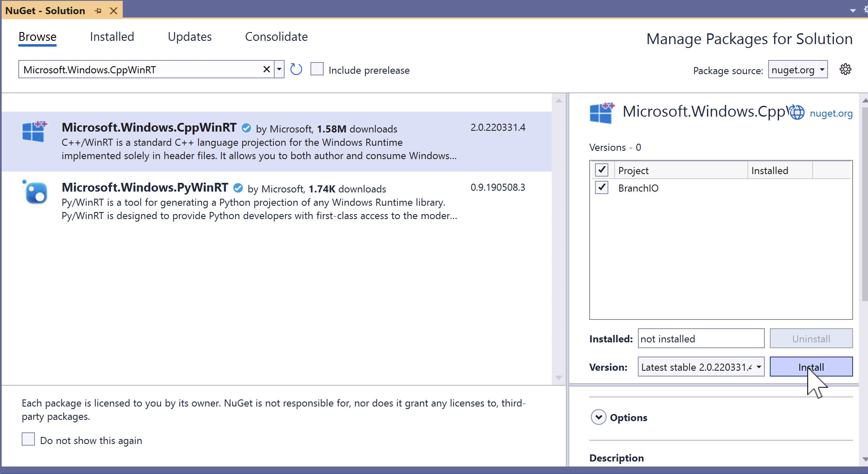Click version 0.9.190508.3 text
868x474 pixels.
[498, 187]
